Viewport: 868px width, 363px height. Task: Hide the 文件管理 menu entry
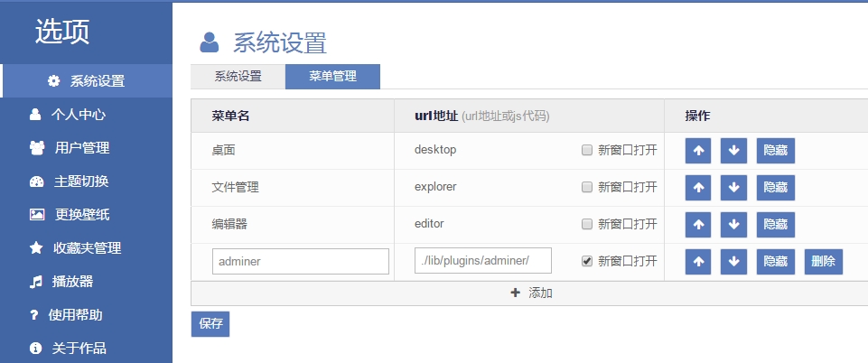coord(776,188)
